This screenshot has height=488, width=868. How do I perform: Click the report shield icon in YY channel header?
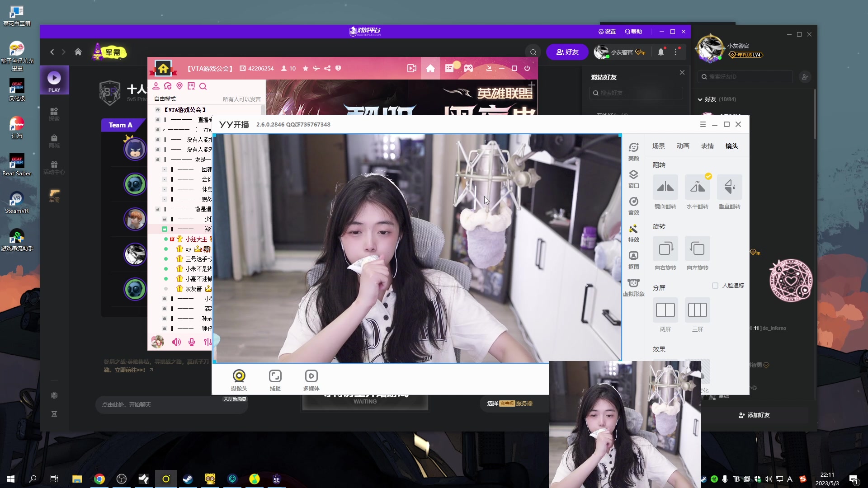point(338,68)
